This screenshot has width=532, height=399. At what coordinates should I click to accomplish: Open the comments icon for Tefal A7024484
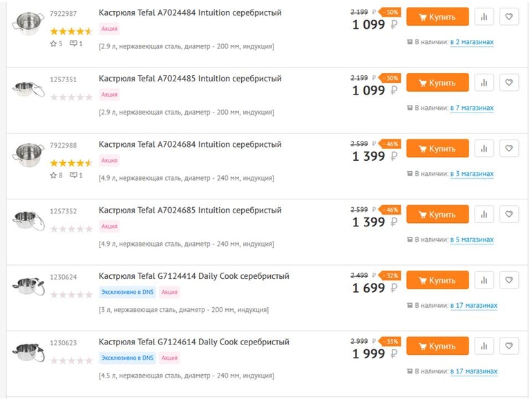pyautogui.click(x=76, y=43)
